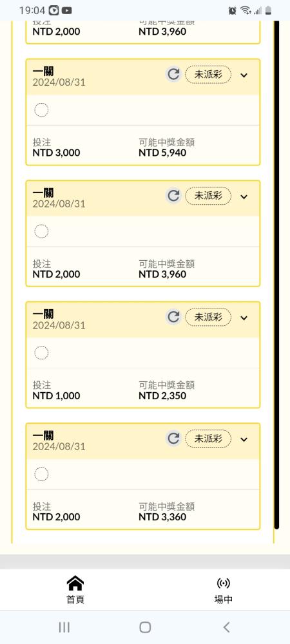Image resolution: width=290 pixels, height=644 pixels.
Task: Open the 場中 live broadcast icon
Action: point(223,583)
